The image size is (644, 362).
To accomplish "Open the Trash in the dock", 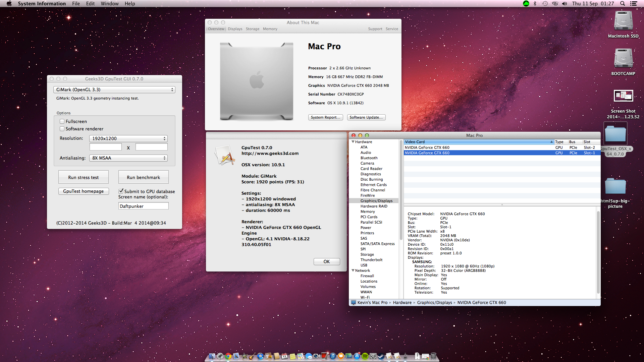I will click(x=433, y=356).
